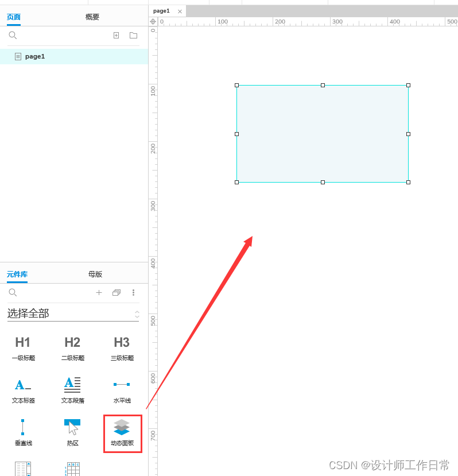458x476 pixels.
Task: Create a new folder in the pages panel
Action: (134, 36)
